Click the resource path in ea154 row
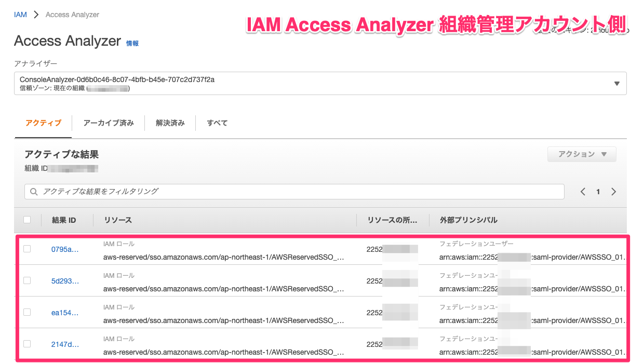 click(224, 320)
